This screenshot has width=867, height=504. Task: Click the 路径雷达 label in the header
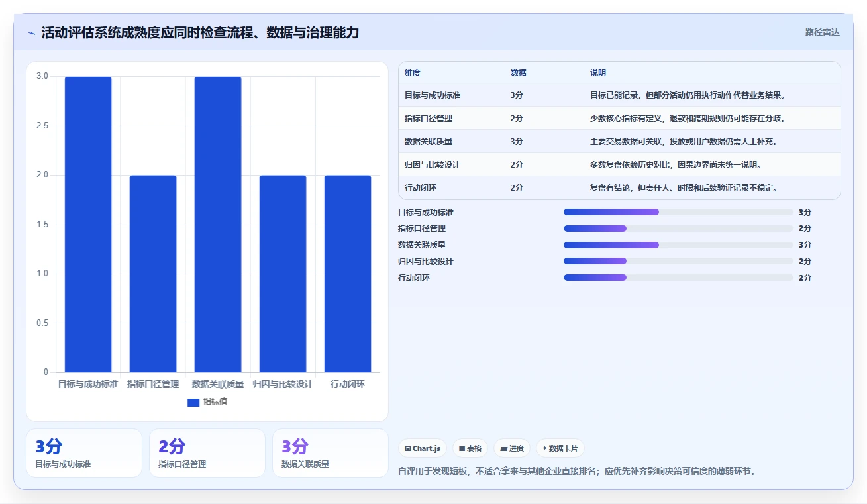click(822, 32)
